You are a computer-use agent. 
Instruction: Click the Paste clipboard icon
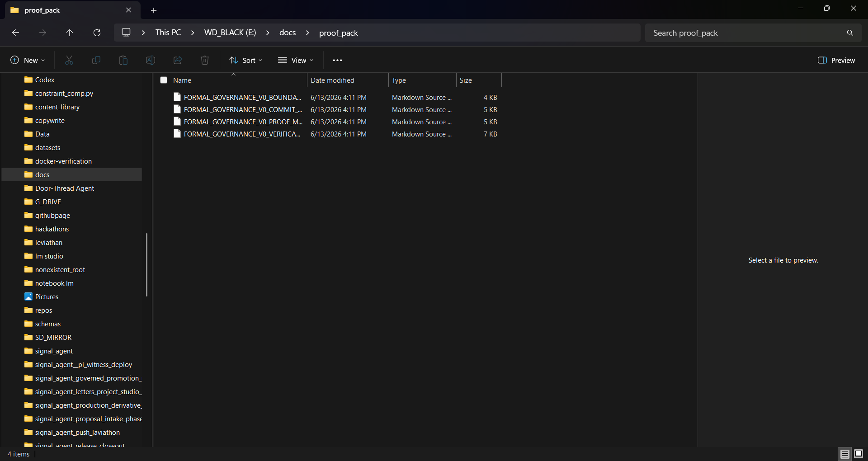(123, 60)
